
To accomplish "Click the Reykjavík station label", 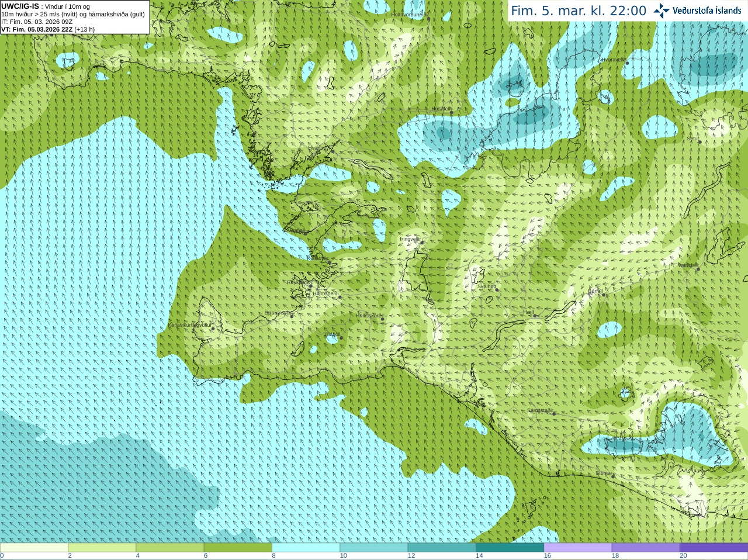I will click(299, 282).
